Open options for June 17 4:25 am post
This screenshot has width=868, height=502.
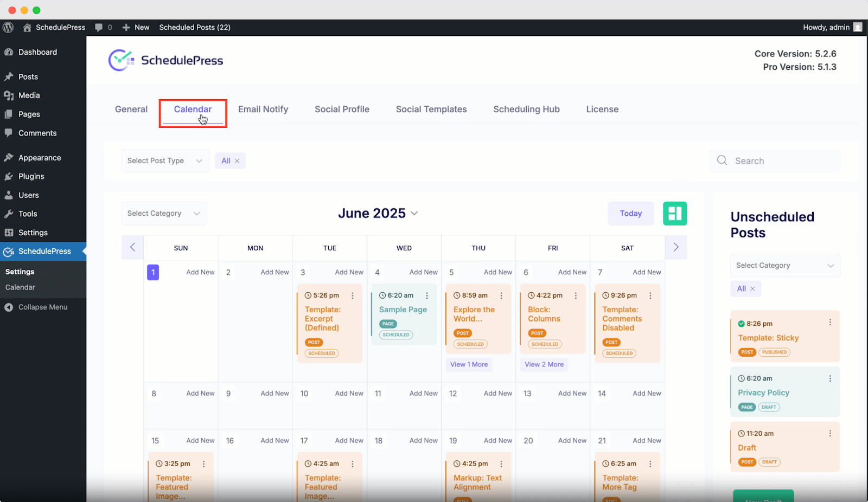click(x=353, y=464)
